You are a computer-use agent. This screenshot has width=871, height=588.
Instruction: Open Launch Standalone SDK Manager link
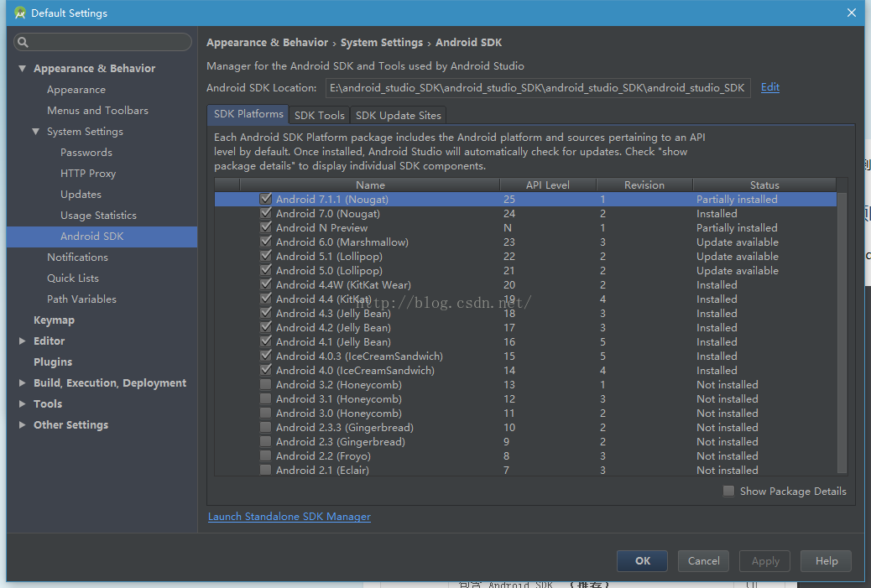pyautogui.click(x=289, y=517)
